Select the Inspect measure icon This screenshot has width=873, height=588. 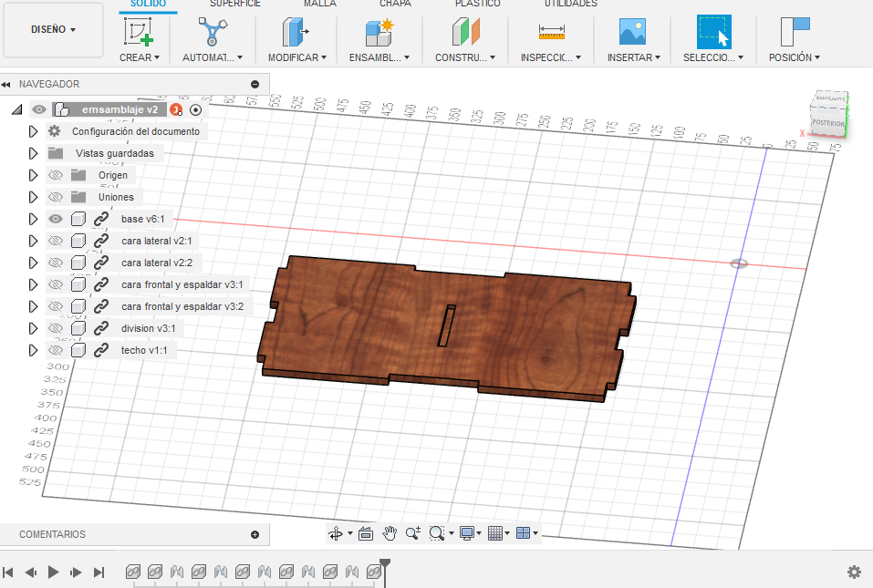click(x=552, y=32)
